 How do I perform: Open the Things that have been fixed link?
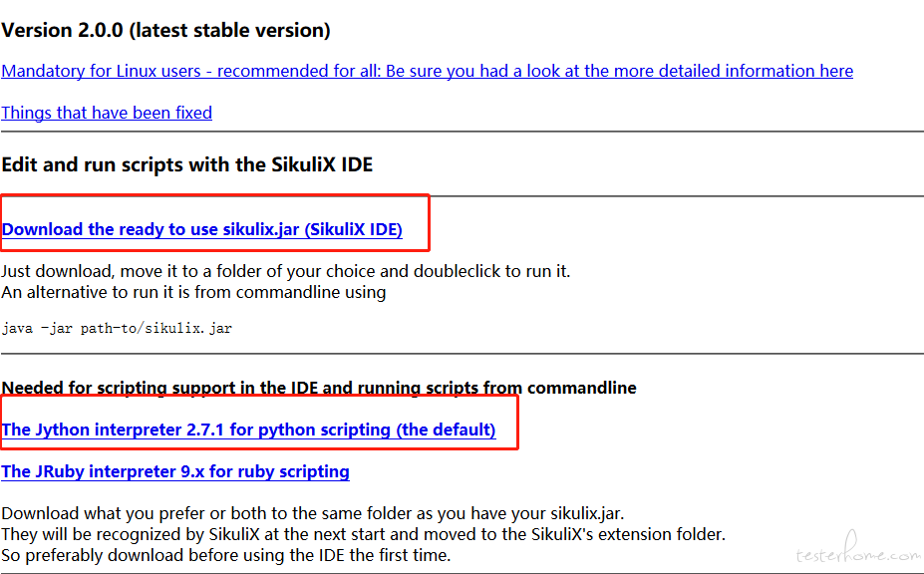tap(107, 113)
